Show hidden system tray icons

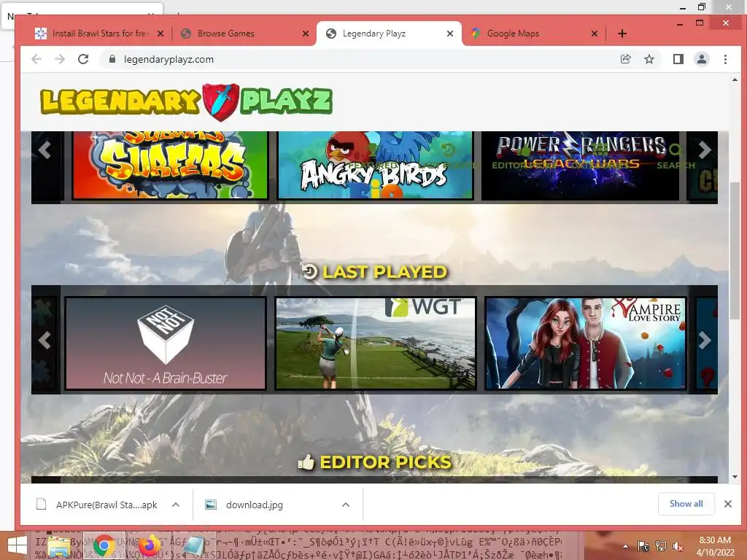click(x=625, y=546)
